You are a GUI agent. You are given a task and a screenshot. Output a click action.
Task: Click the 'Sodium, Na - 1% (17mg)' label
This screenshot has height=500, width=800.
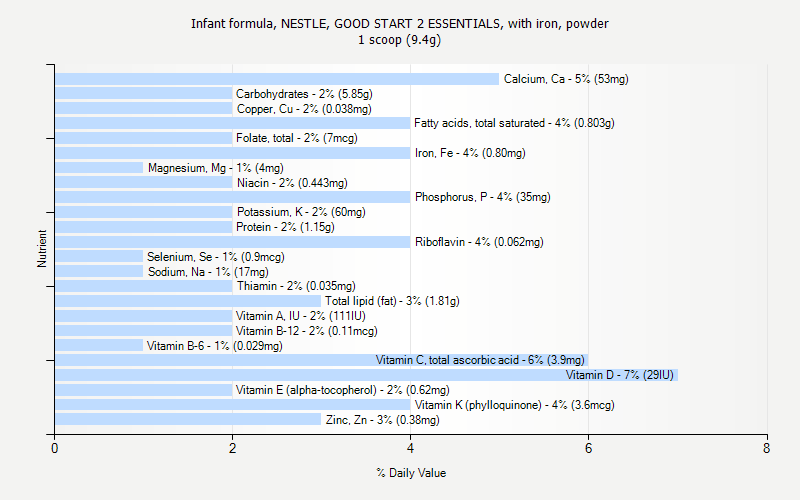pos(208,272)
